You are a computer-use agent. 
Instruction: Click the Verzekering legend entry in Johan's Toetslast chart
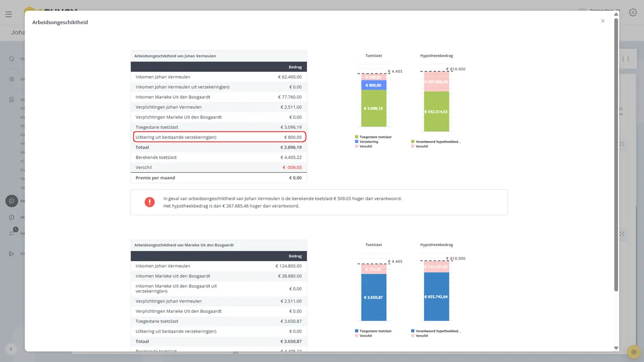tap(365, 142)
